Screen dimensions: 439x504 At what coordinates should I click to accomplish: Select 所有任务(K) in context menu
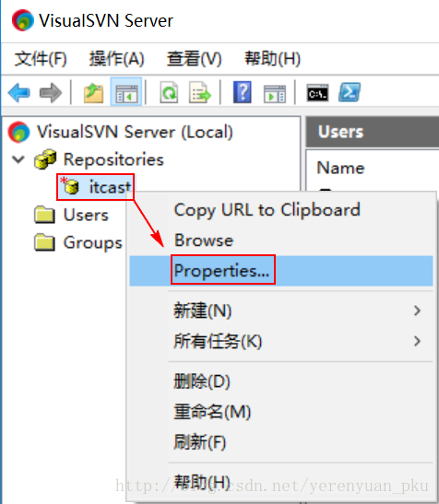pyautogui.click(x=281, y=341)
